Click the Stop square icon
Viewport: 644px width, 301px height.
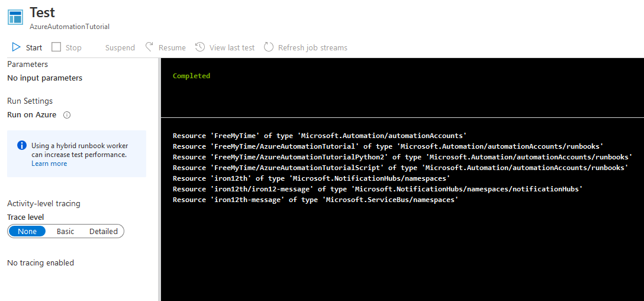56,47
